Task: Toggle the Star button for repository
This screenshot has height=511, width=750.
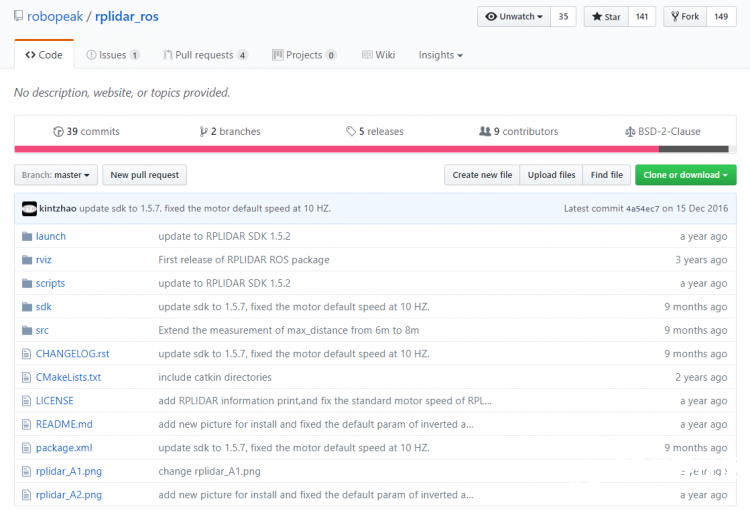Action: click(x=606, y=17)
